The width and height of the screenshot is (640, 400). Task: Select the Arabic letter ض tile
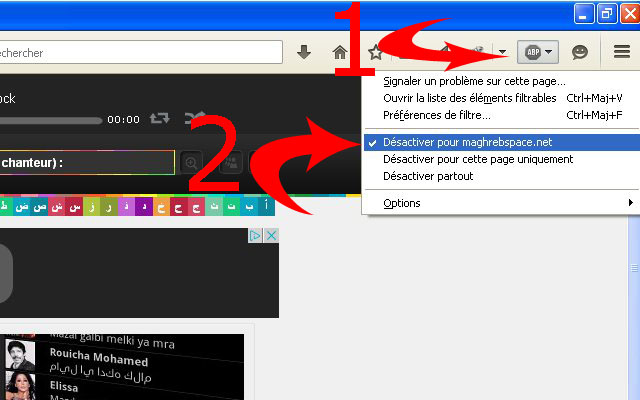[x=22, y=207]
